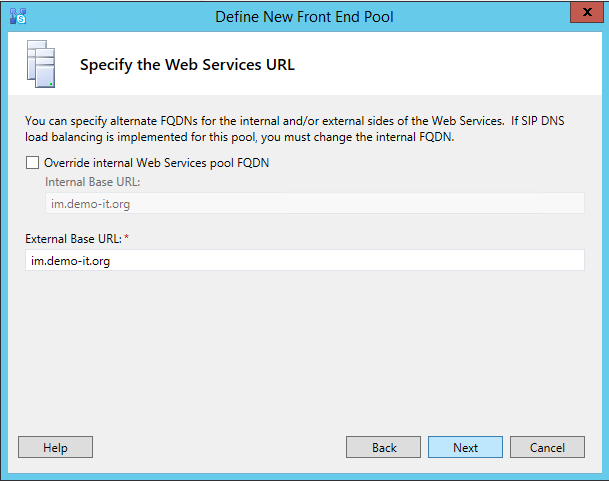Viewport: 609px width, 481px height.
Task: Go Back to the previous wizard step
Action: 384,447
